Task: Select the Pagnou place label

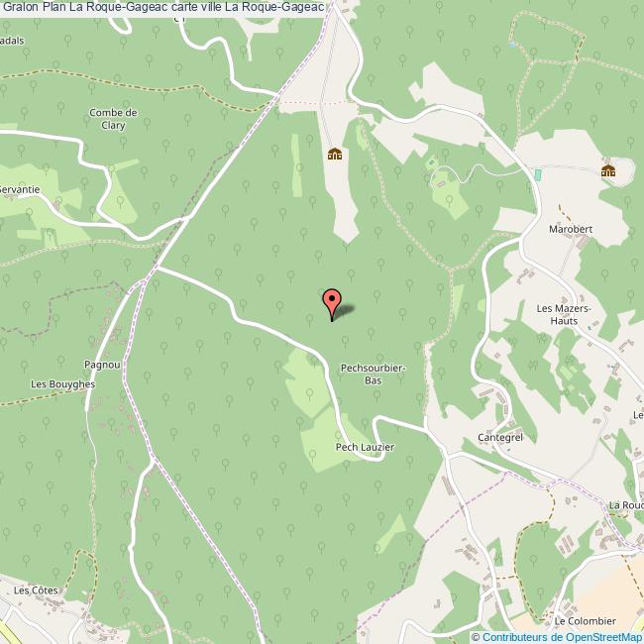Action: click(x=102, y=365)
